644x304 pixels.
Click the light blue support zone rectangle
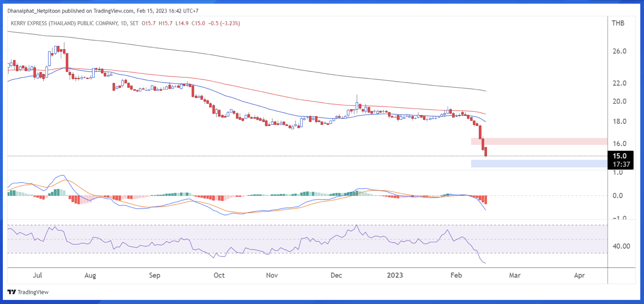pos(539,164)
